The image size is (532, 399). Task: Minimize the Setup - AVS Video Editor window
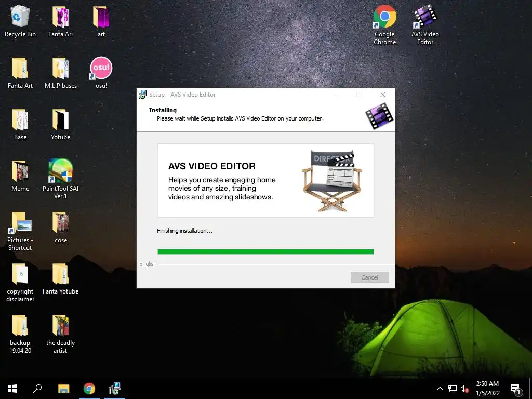click(336, 95)
